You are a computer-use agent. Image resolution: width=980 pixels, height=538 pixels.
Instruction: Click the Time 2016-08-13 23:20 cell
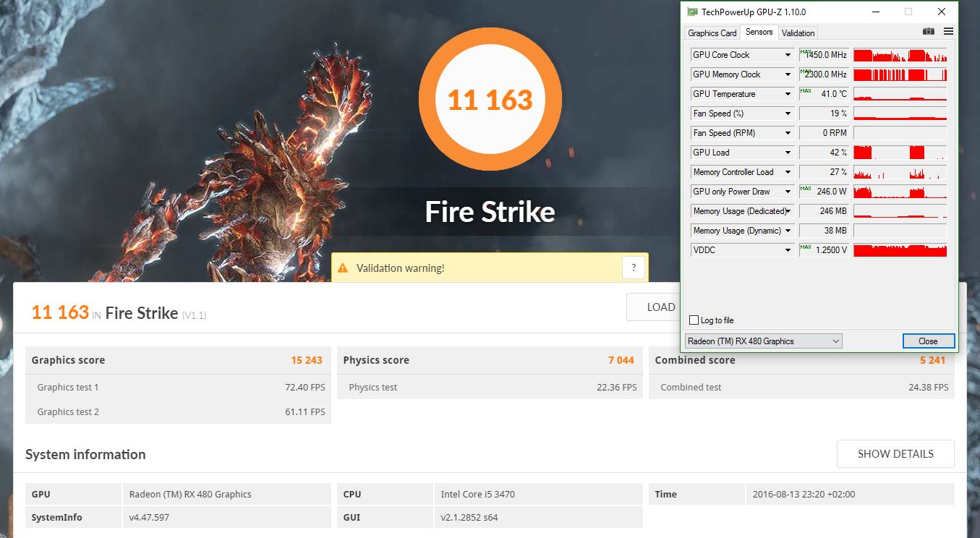pyautogui.click(x=850, y=495)
